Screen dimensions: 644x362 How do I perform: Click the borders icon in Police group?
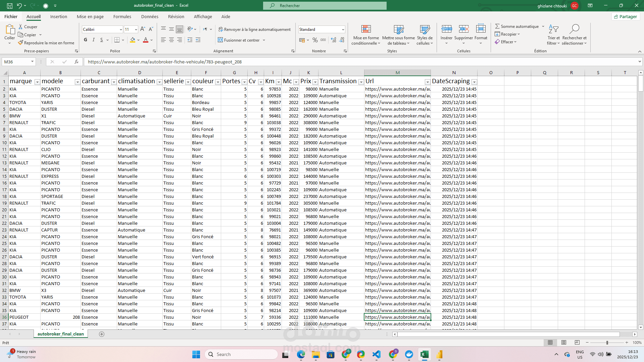[117, 40]
